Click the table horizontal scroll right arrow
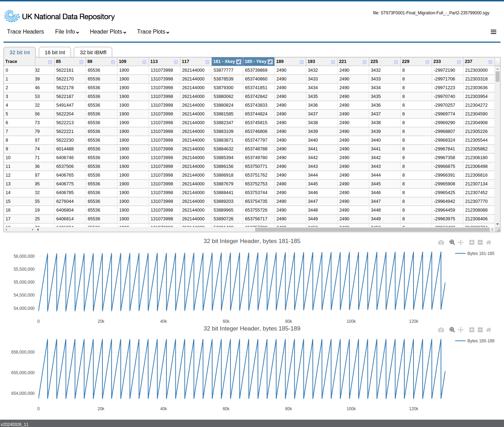504x427 pixels. coord(492,229)
